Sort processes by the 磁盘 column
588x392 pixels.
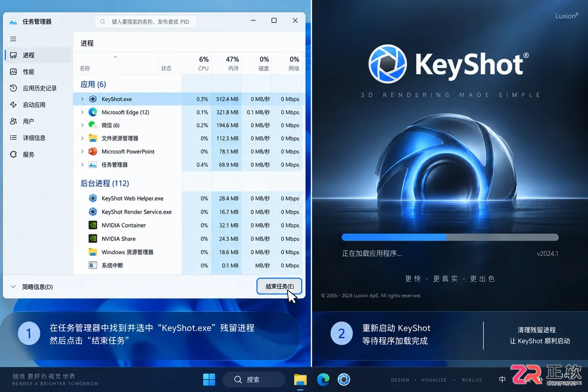pyautogui.click(x=257, y=63)
